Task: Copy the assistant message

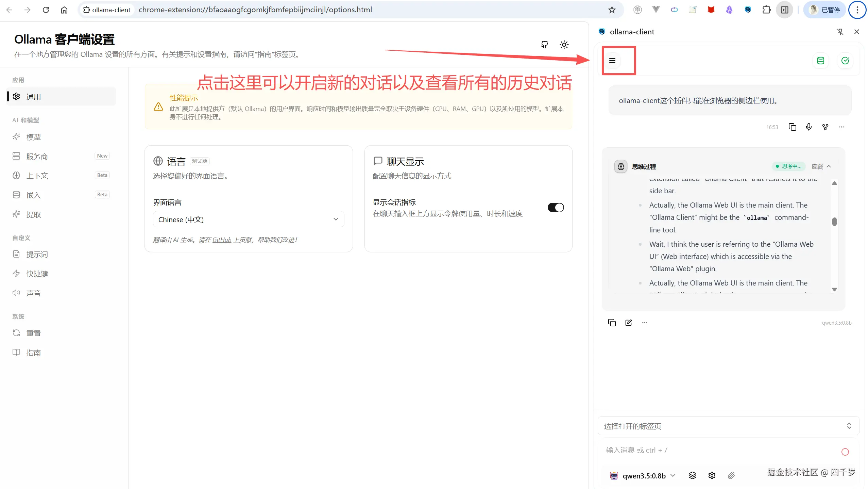Action: click(793, 127)
